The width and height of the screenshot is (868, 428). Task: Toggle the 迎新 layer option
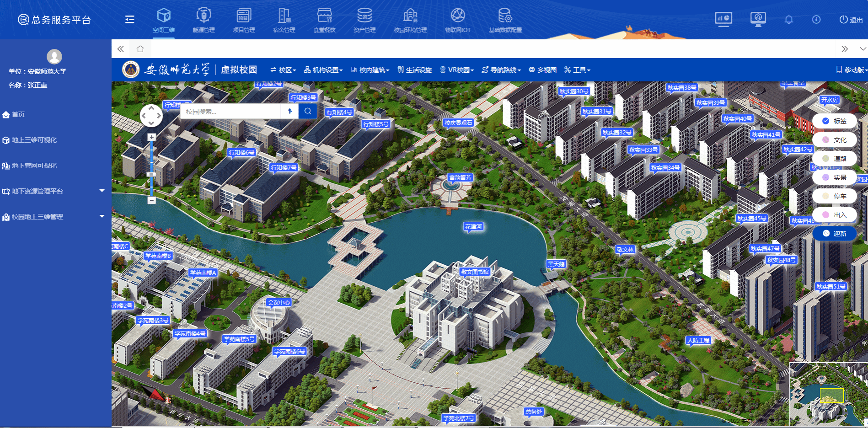coord(835,234)
